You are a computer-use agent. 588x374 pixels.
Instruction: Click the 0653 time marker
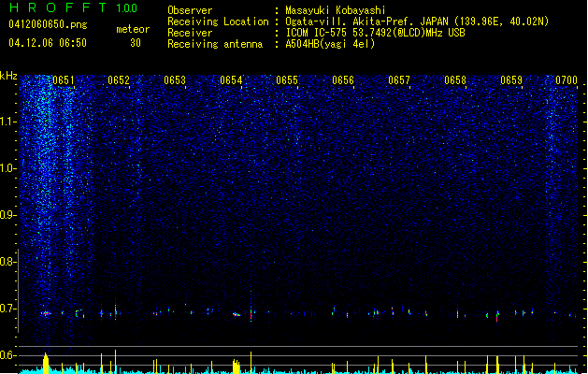(175, 80)
